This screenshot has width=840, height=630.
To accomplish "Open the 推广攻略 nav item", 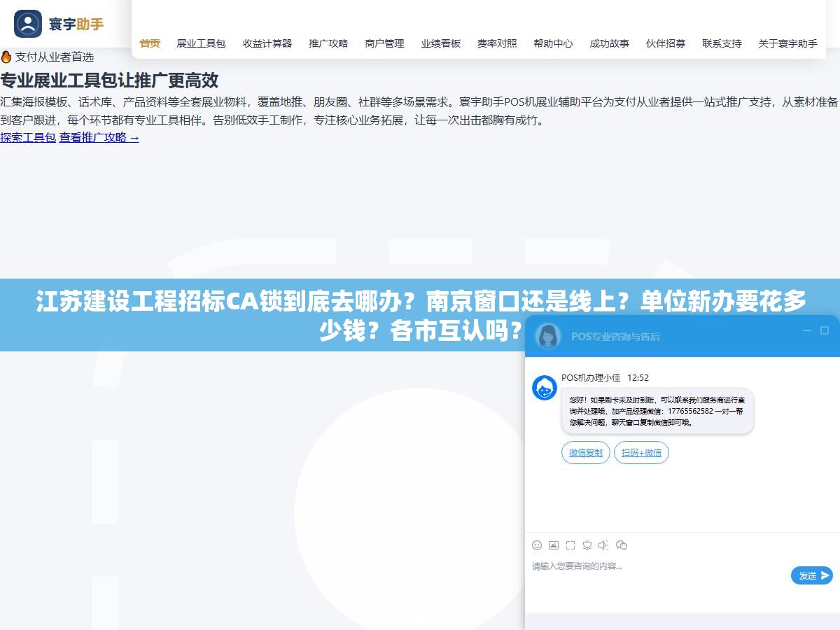I will pyautogui.click(x=328, y=43).
